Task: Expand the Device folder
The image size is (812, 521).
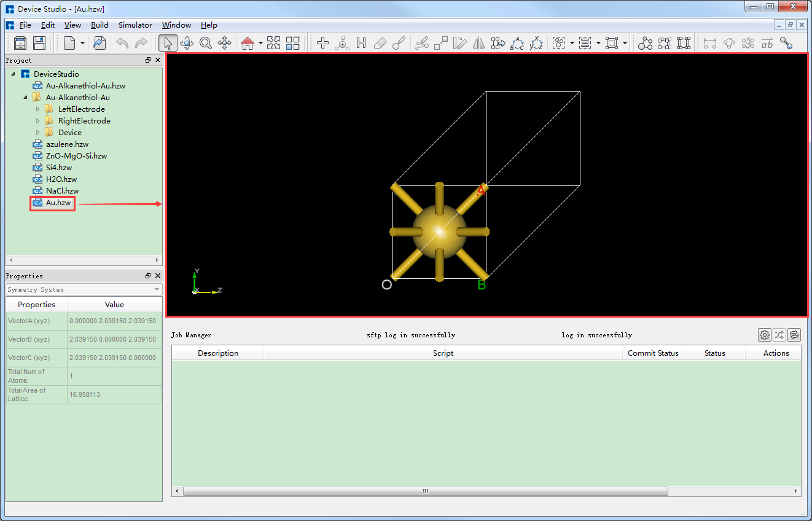Action: [37, 132]
